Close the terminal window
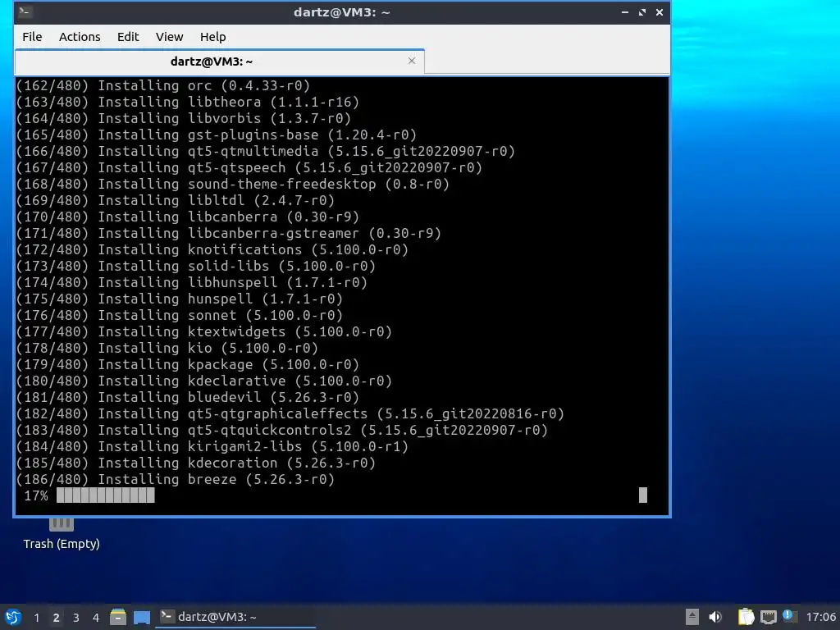The width and height of the screenshot is (840, 630). pyautogui.click(x=660, y=11)
